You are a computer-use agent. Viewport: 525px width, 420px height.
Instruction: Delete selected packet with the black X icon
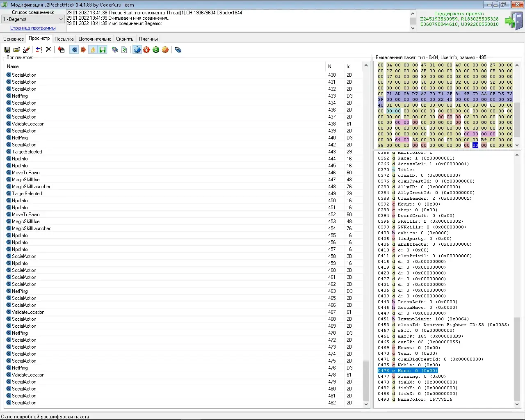(48, 50)
